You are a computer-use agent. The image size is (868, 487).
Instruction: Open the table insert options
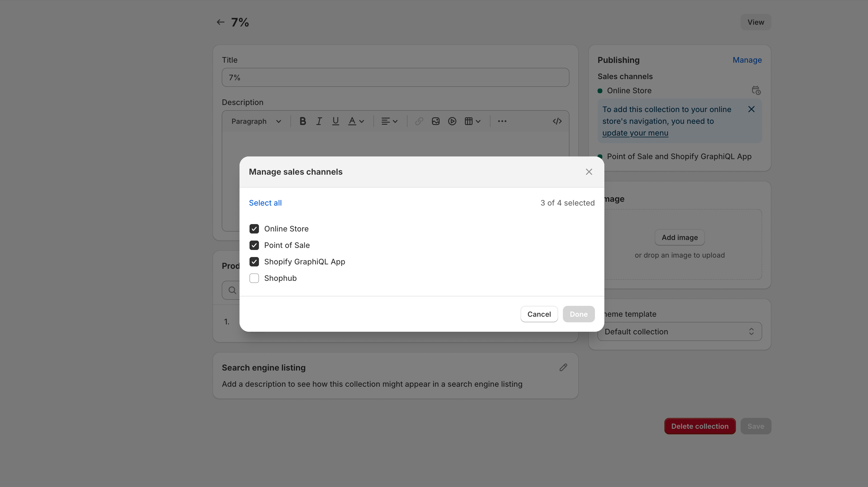(472, 121)
